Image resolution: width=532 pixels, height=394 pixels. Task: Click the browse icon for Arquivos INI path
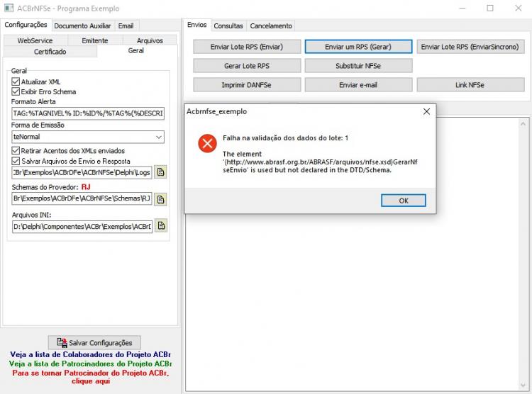(161, 225)
